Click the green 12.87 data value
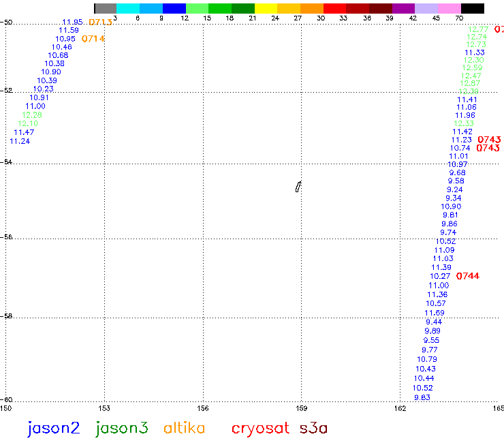504x443 pixels. click(x=470, y=83)
